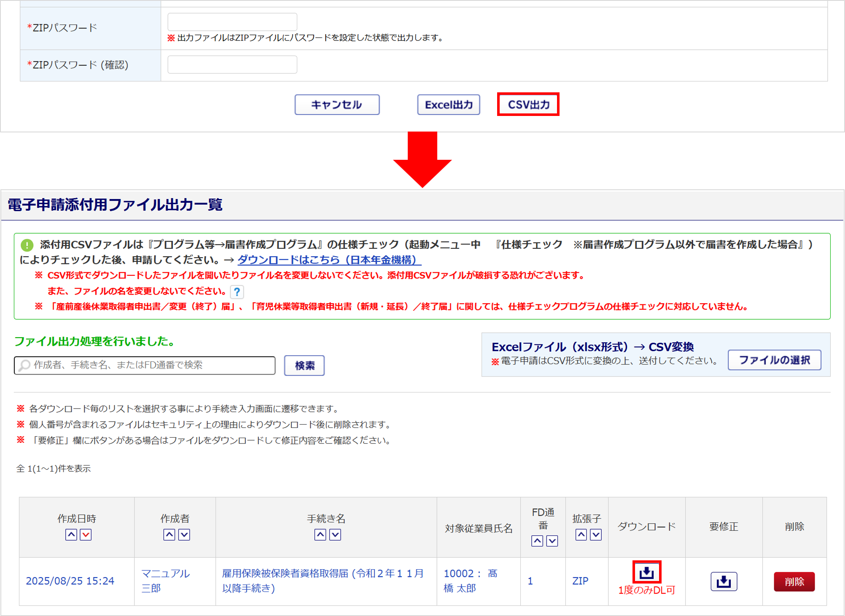Sort 作成者 ascending with up arrow

169,535
